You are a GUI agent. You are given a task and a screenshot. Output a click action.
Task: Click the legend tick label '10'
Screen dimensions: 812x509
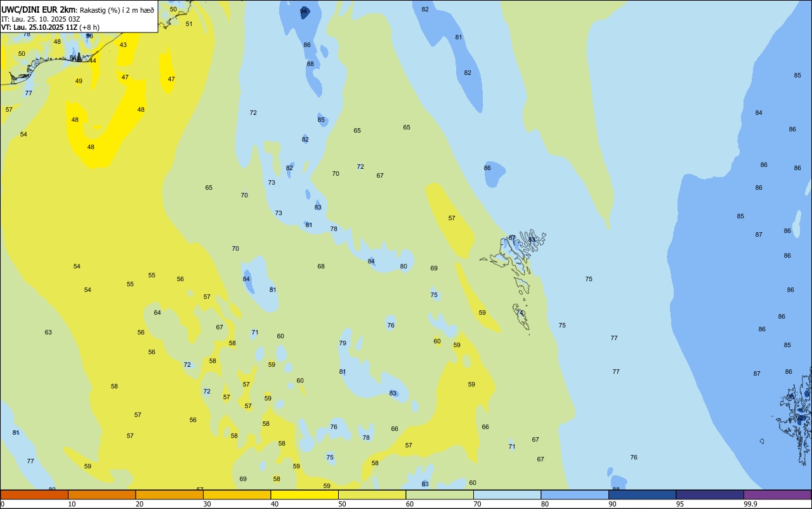(x=72, y=504)
